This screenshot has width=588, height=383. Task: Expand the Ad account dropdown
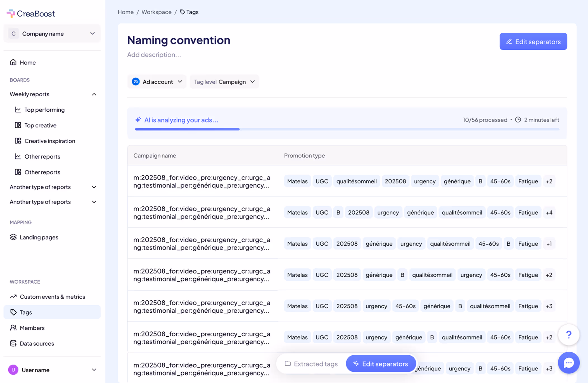pos(157,82)
